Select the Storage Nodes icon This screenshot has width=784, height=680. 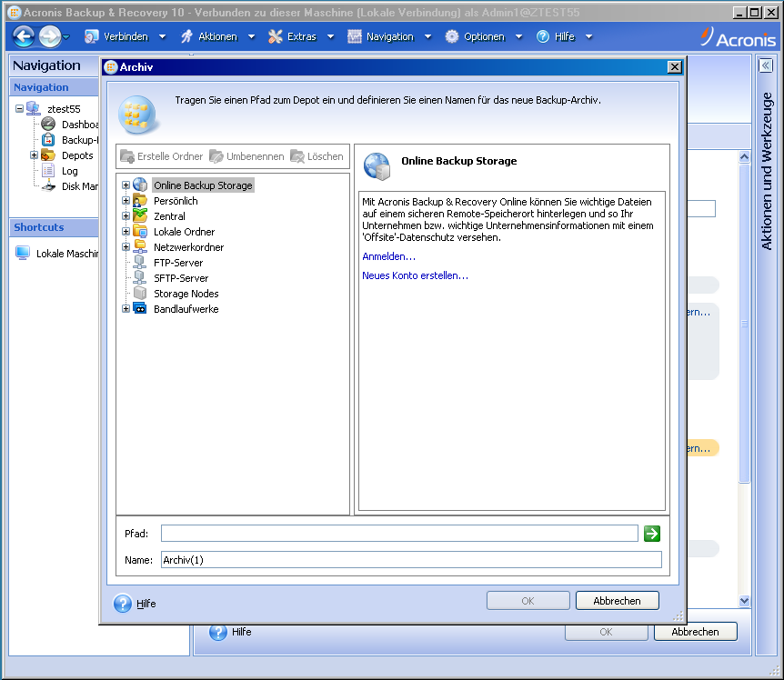(140, 294)
